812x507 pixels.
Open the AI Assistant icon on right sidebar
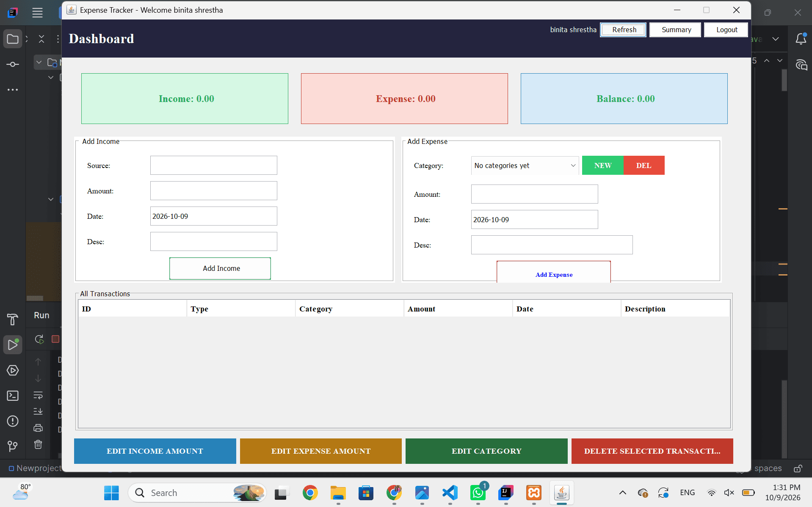pyautogui.click(x=801, y=65)
